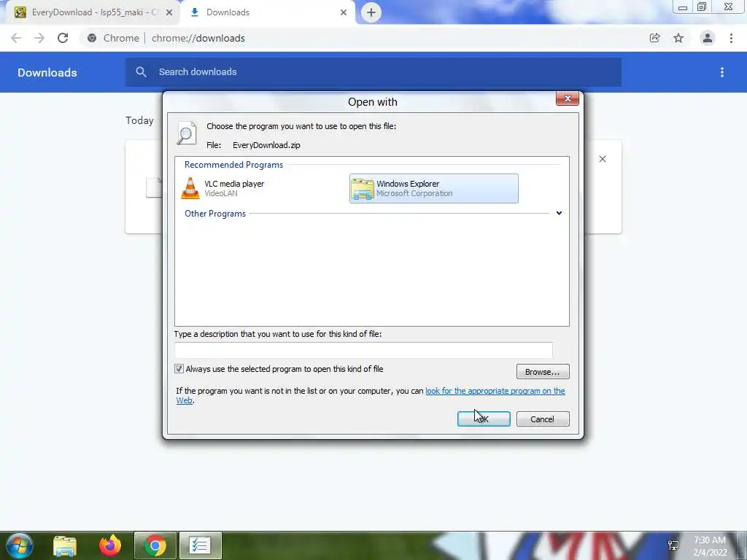Bookmark this page with the star
747x560 pixels.
pyautogui.click(x=678, y=38)
